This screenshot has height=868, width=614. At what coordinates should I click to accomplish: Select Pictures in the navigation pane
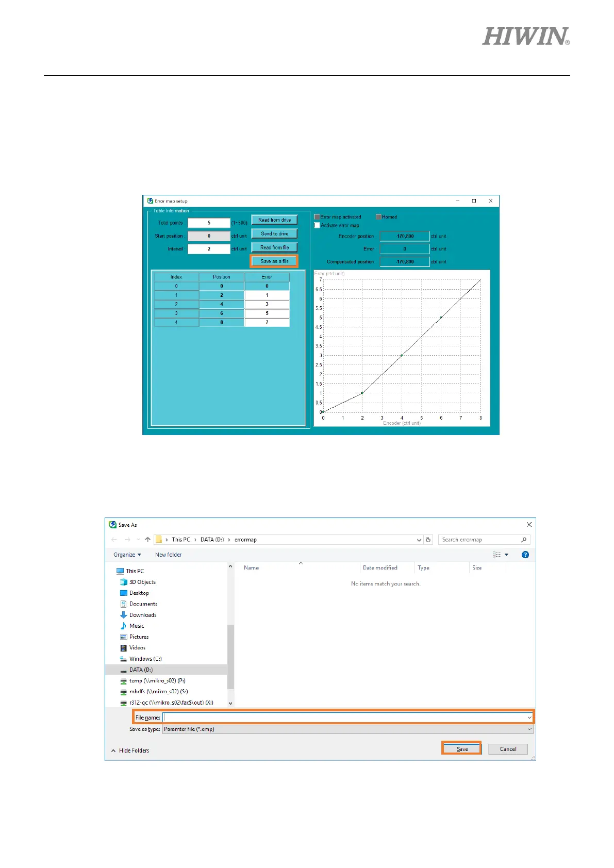pyautogui.click(x=134, y=637)
